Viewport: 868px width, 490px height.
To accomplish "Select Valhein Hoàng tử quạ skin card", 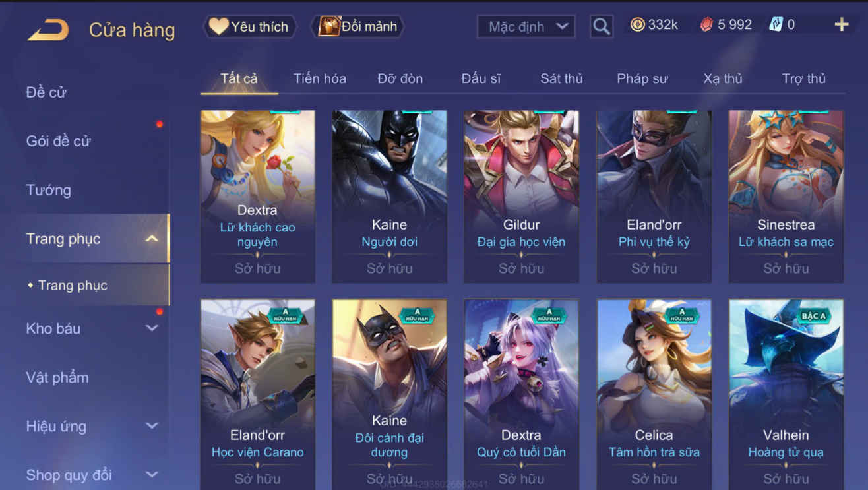I will [786, 394].
